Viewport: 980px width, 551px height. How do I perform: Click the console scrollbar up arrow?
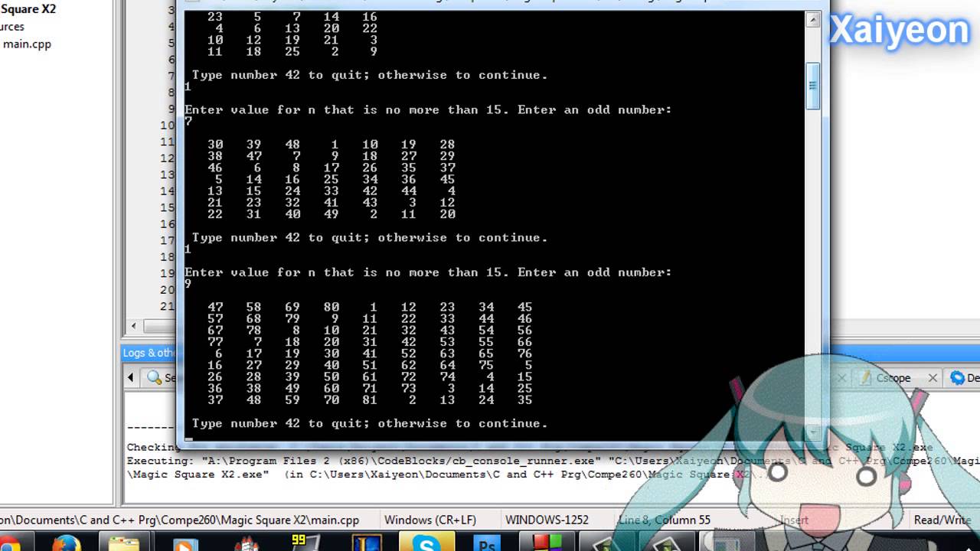814,22
